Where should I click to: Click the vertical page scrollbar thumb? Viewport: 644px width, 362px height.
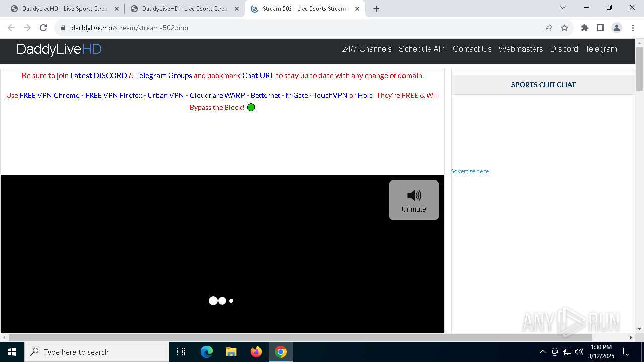tap(639, 68)
